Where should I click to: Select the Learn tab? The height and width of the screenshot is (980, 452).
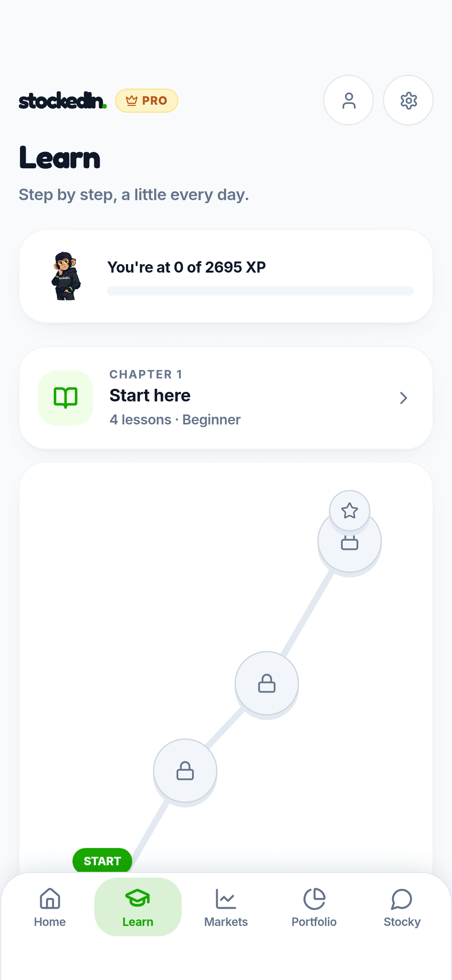click(138, 907)
